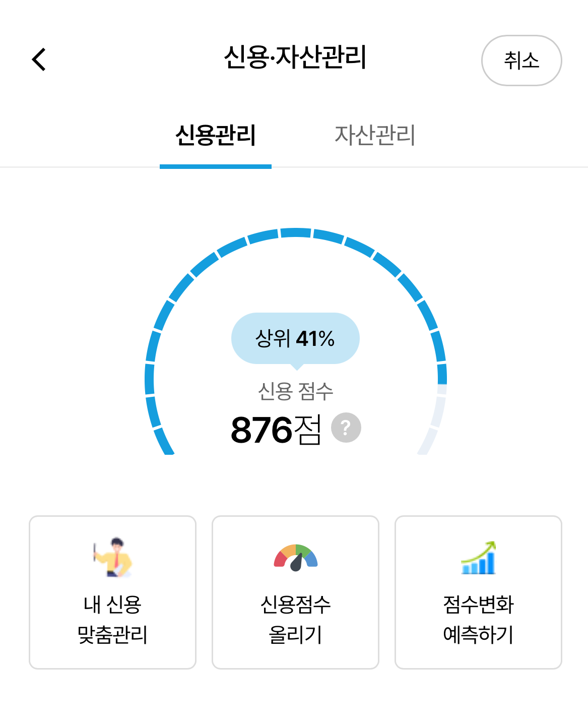The width and height of the screenshot is (588, 720).
Task: Tap the 876점 credit score value
Action: click(x=276, y=430)
